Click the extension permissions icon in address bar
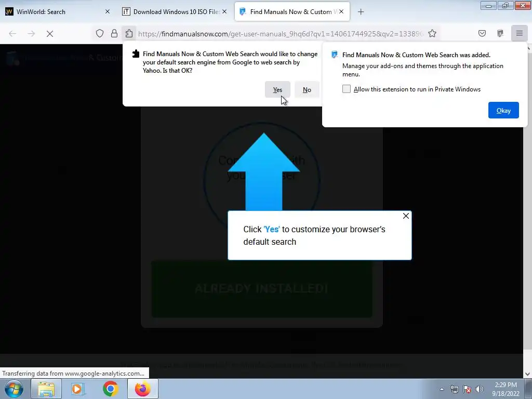532x399 pixels. (129, 33)
